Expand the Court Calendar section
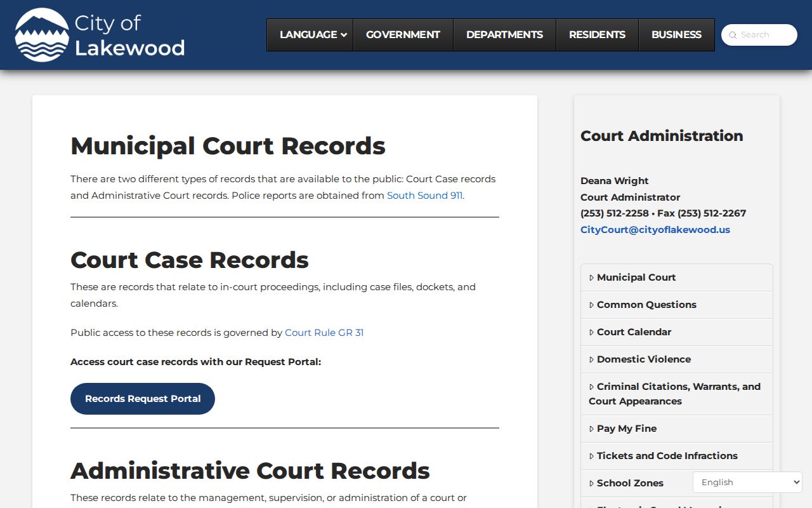 pyautogui.click(x=677, y=332)
